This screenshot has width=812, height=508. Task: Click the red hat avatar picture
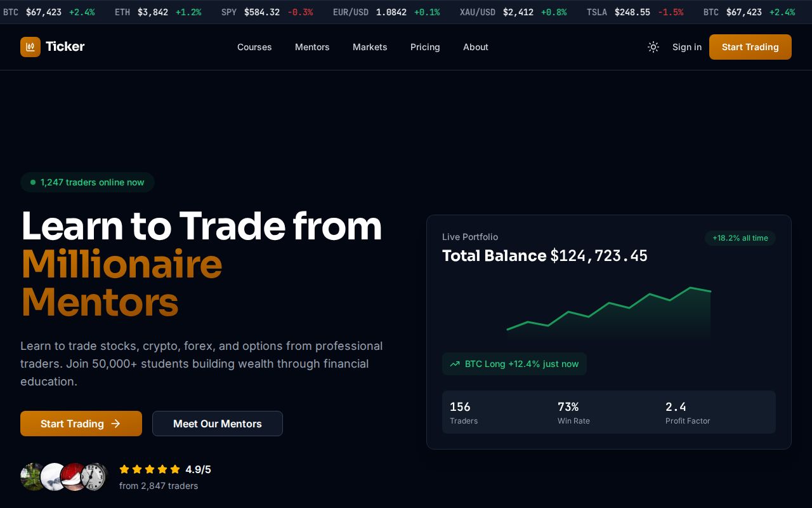pos(74,477)
